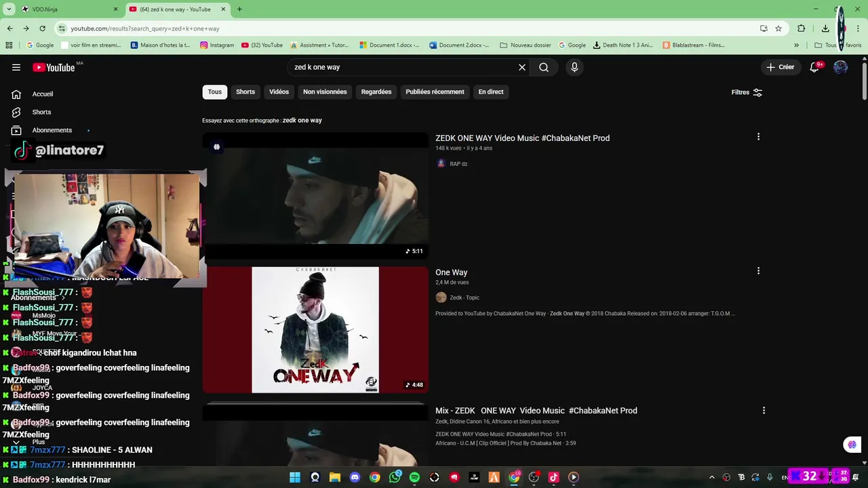The image size is (868, 488).
Task: Click the Créer button
Action: click(780, 67)
